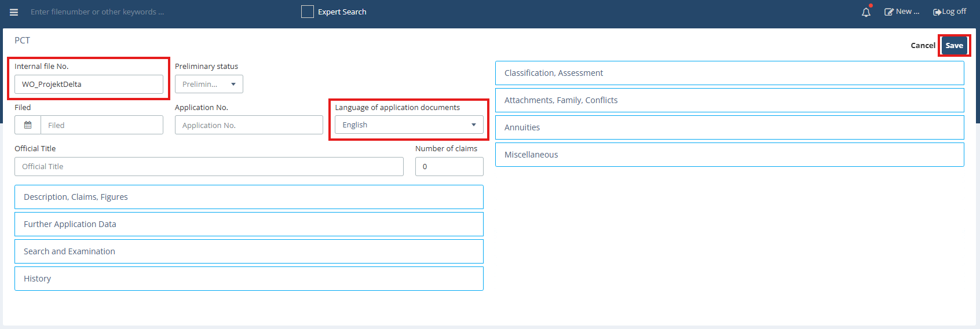Expand Attachments, Family, Conflicts panel
The height and width of the screenshot is (329, 980).
pyautogui.click(x=729, y=100)
